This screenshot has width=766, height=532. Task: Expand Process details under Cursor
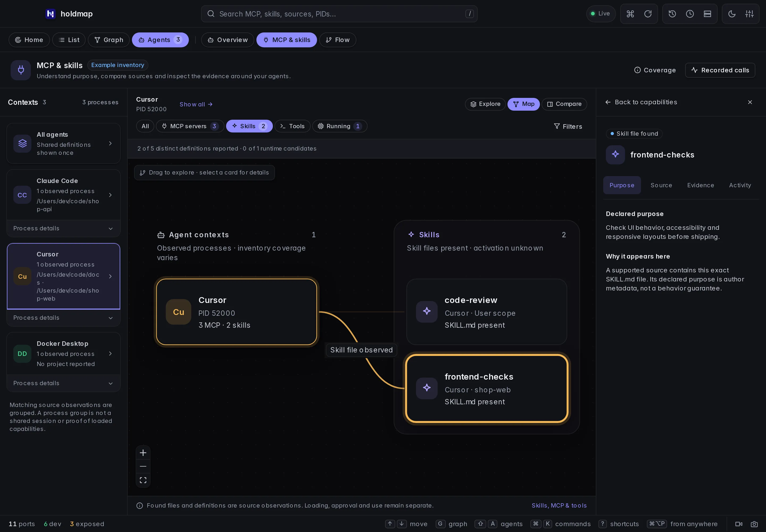pyautogui.click(x=63, y=318)
